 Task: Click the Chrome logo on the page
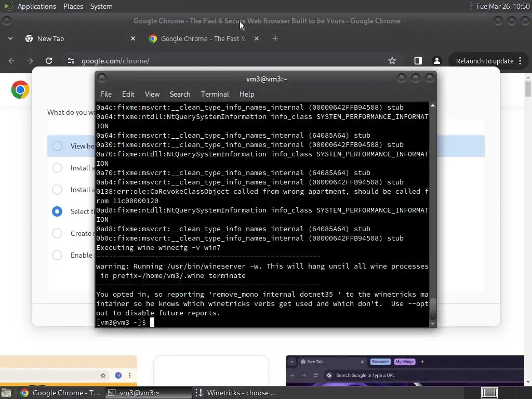pyautogui.click(x=20, y=90)
